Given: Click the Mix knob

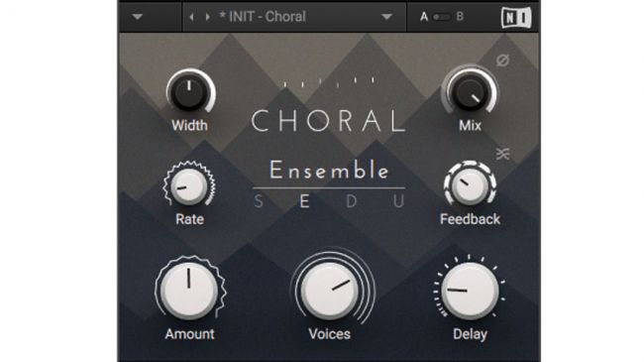Looking at the screenshot, I should pyautogui.click(x=470, y=92).
